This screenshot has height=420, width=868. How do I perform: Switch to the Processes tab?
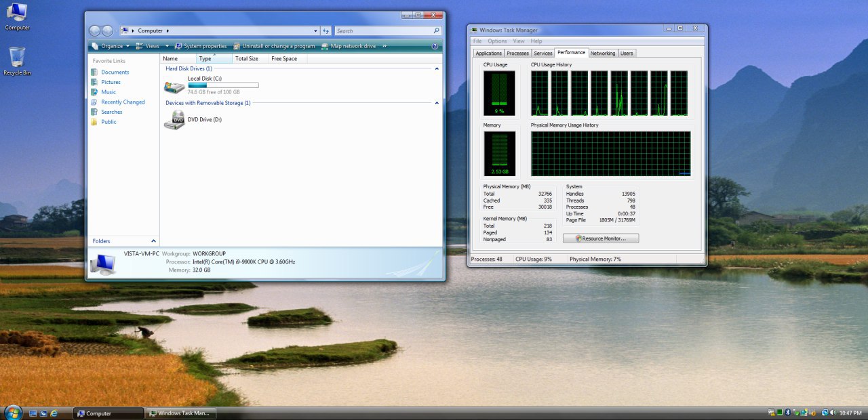[x=517, y=53]
